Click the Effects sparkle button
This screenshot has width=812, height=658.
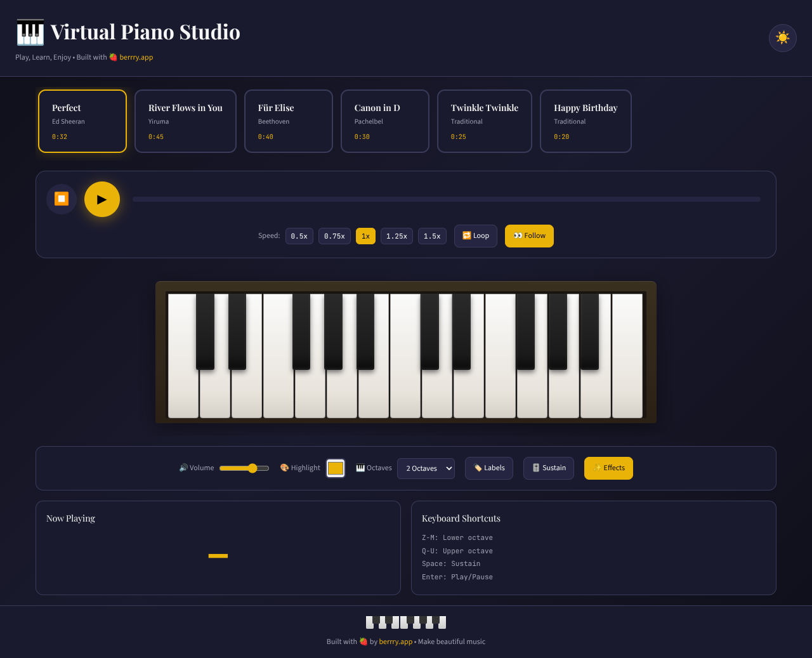[608, 468]
